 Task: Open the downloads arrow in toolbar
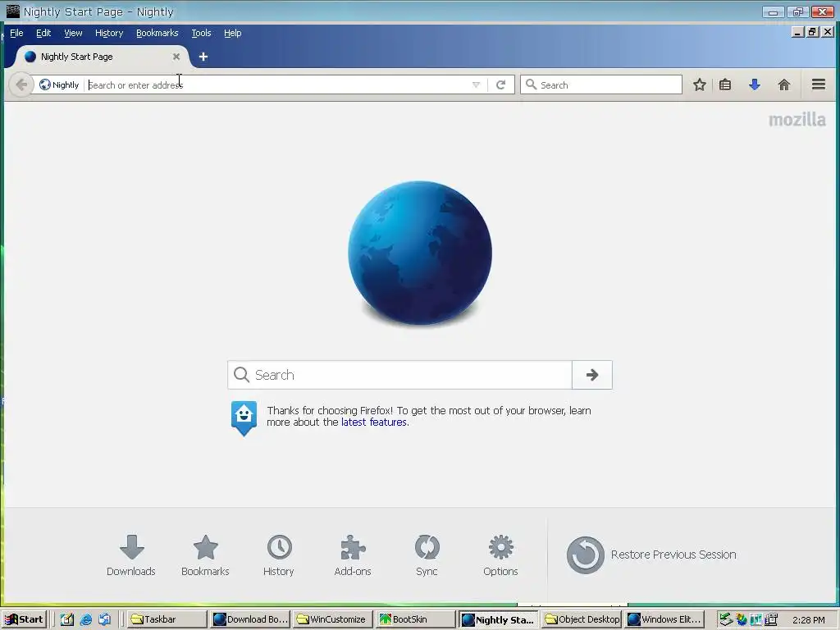[755, 84]
